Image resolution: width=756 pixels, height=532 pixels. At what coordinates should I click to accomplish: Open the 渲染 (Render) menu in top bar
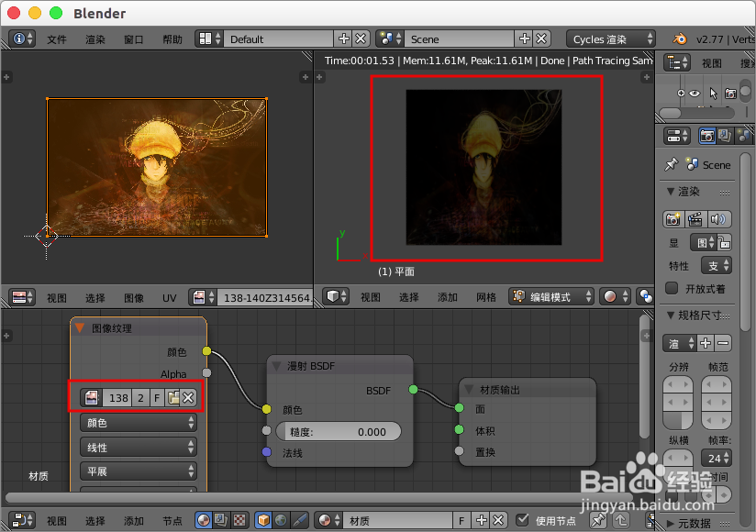95,39
